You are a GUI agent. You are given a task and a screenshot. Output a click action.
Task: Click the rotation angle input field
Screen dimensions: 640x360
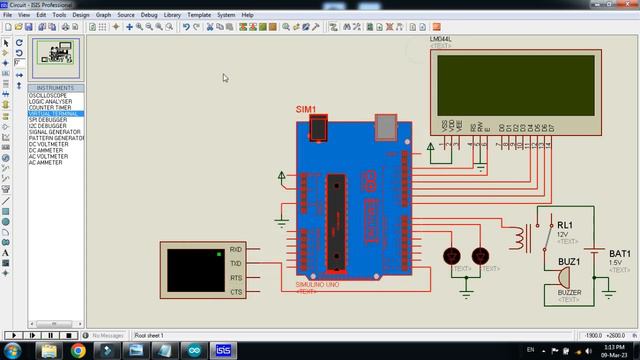click(x=19, y=63)
